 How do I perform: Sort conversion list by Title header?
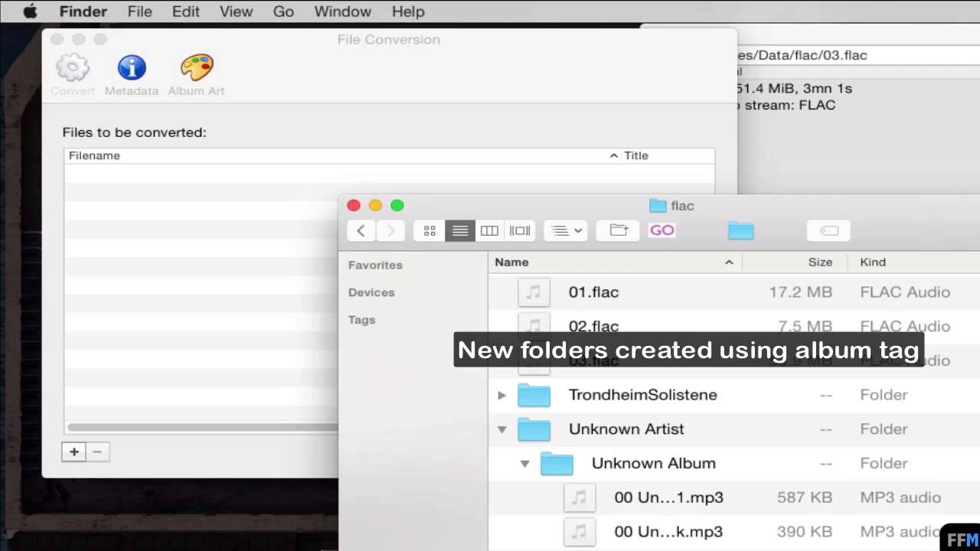(x=668, y=155)
